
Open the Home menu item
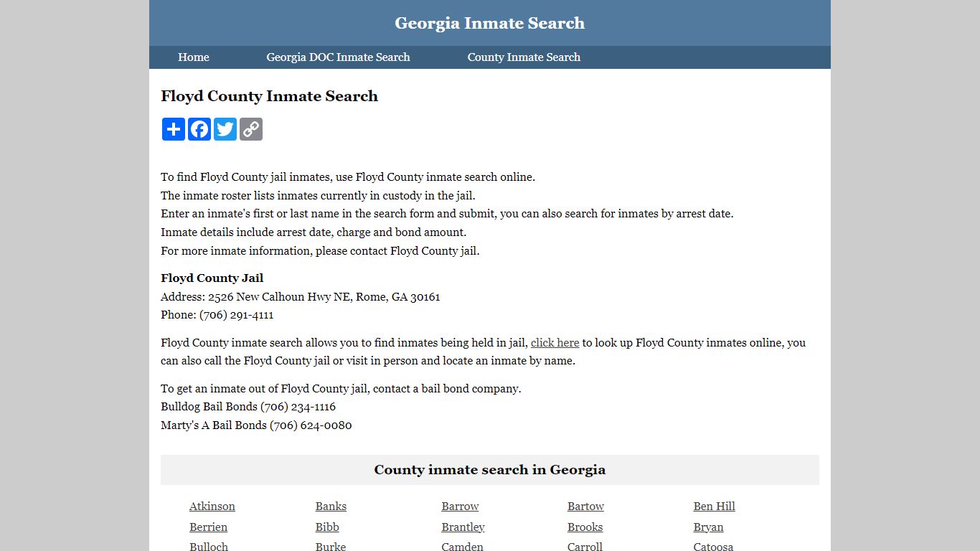193,57
